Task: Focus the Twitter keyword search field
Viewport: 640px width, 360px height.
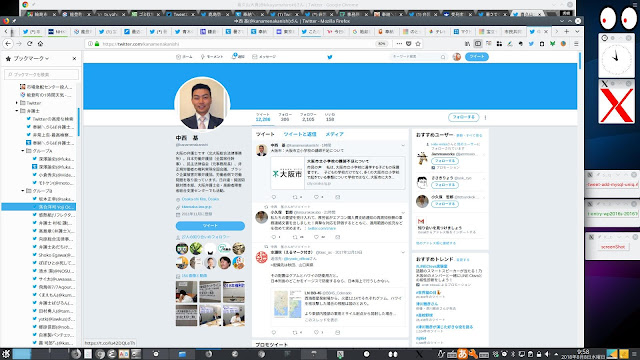Action: pos(415,57)
